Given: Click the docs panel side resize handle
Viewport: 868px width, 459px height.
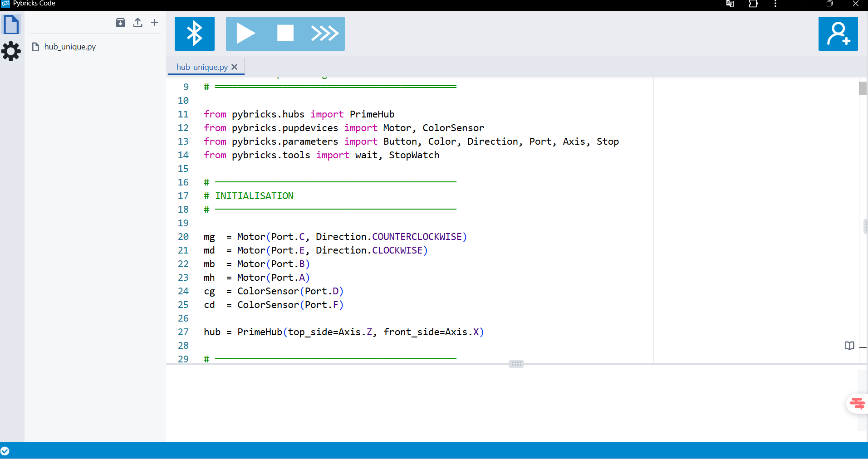Looking at the screenshot, I should pyautogui.click(x=866, y=226).
